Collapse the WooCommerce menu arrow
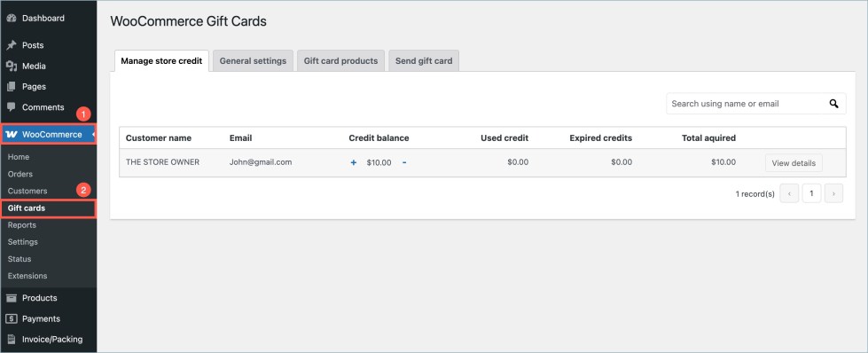This screenshot has height=353, width=868. (x=94, y=135)
